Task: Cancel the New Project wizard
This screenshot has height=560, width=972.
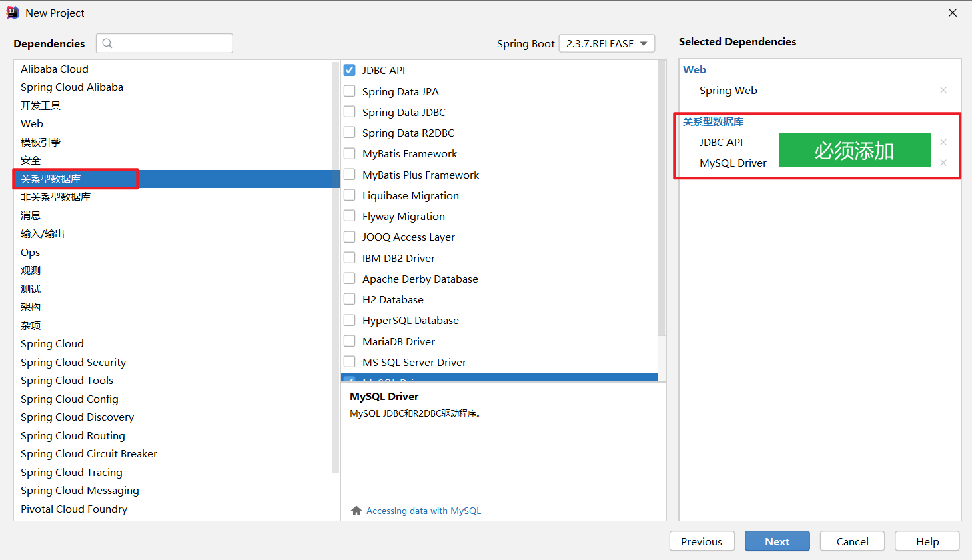Action: [852, 541]
